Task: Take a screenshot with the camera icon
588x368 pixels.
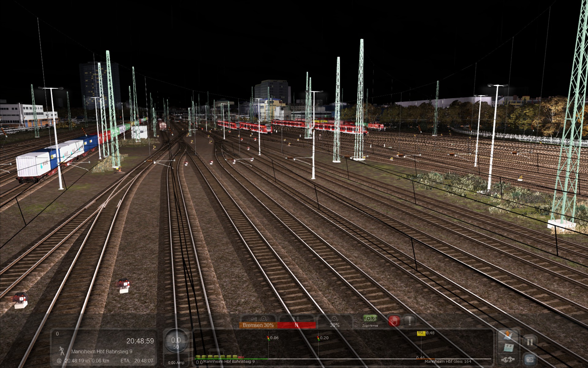Action: click(530, 359)
